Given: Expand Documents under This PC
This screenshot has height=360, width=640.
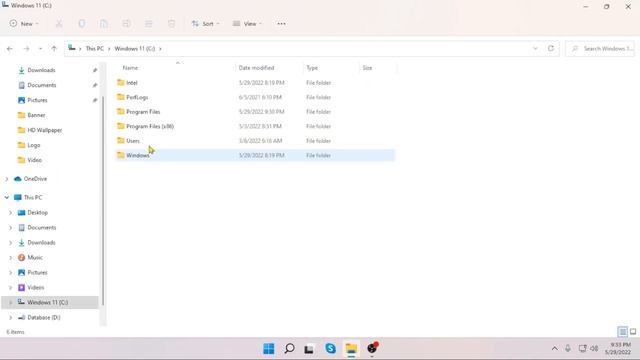Looking at the screenshot, I should [11, 228].
